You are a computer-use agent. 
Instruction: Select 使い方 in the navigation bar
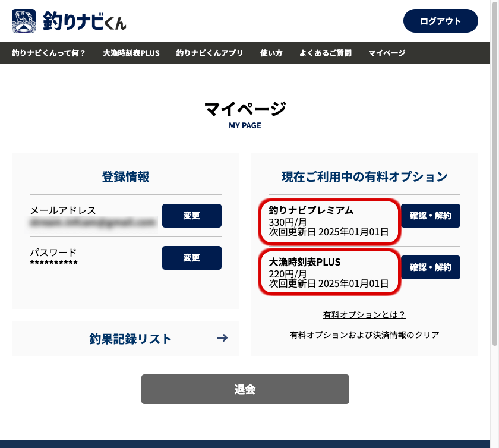pos(271,53)
